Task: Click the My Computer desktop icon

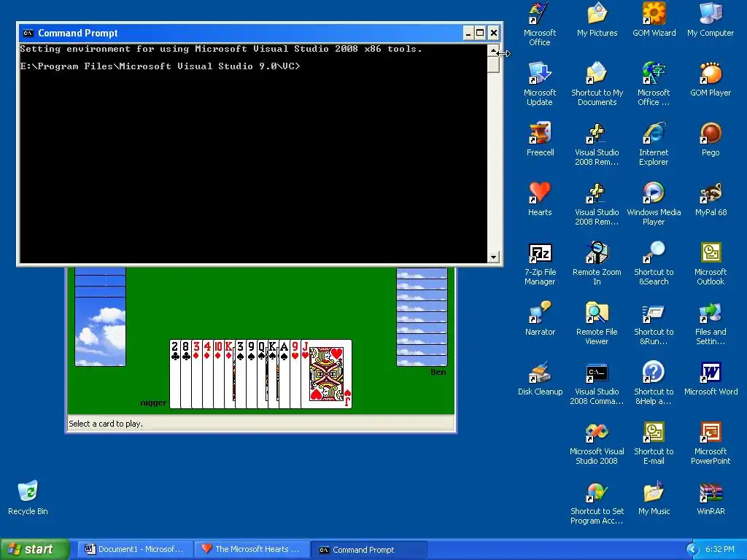Action: [711, 20]
